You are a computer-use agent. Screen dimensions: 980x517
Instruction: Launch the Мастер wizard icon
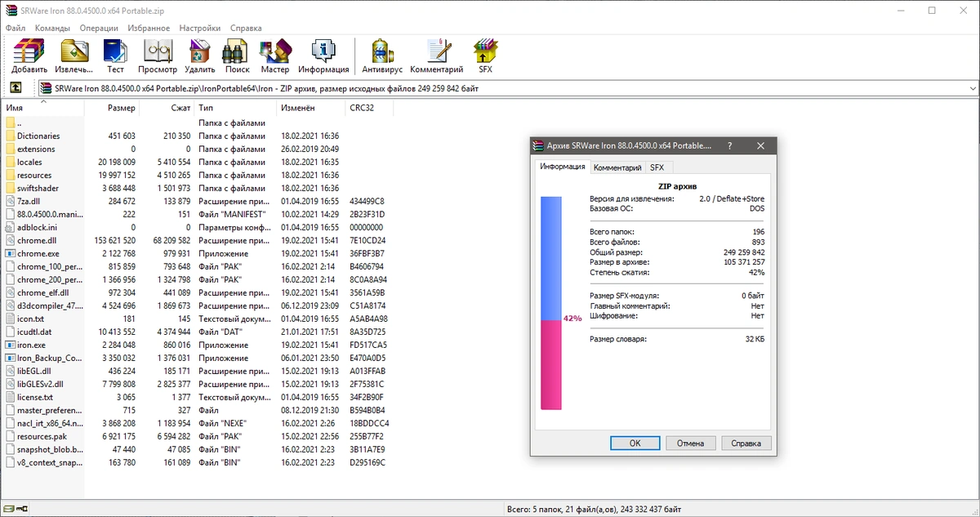pos(275,51)
